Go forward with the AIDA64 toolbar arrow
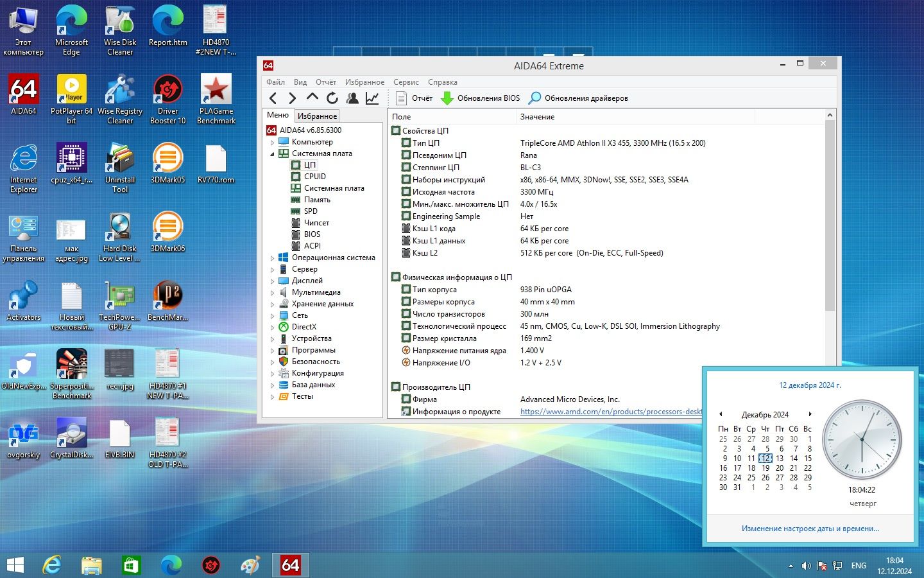The height and width of the screenshot is (578, 924). click(293, 98)
